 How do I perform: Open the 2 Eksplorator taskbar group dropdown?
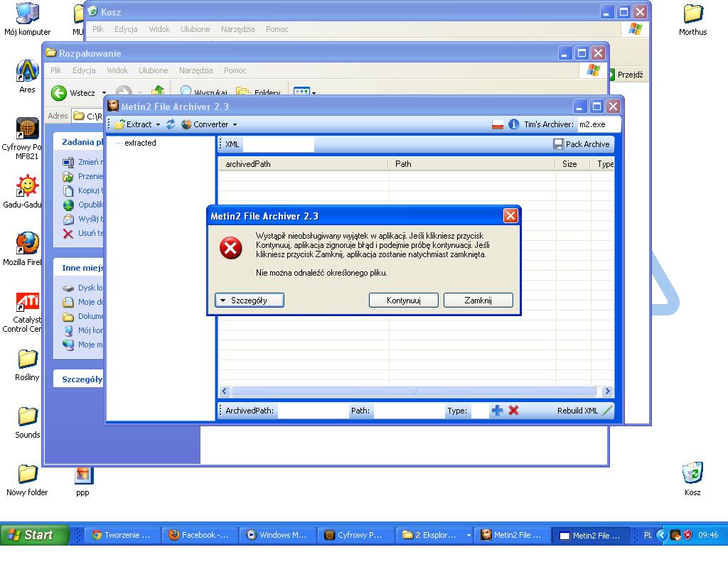(x=469, y=536)
